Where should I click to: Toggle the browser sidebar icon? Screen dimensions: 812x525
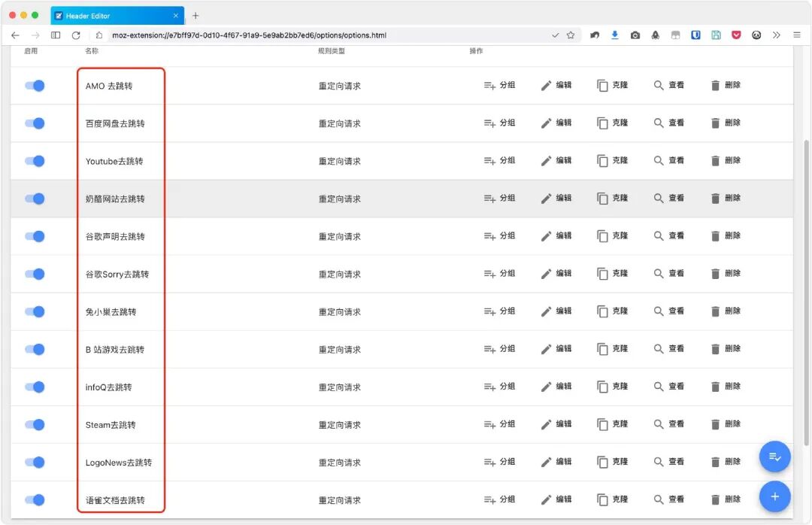point(56,35)
